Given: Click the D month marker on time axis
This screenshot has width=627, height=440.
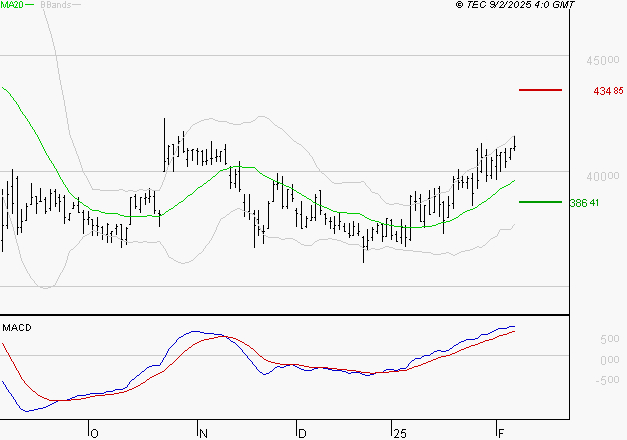Looking at the screenshot, I should [302, 434].
